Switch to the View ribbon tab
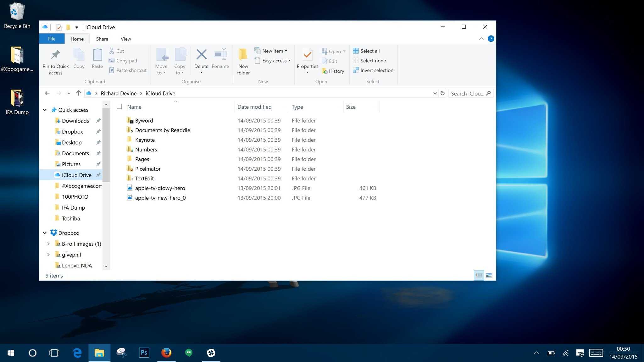Screen dimensions: 644x362 (x=126, y=39)
